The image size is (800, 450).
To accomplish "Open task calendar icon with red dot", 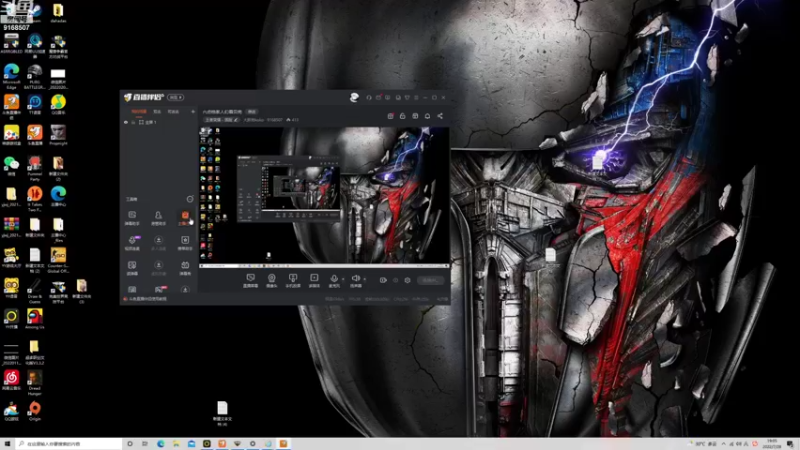I will point(390,116).
